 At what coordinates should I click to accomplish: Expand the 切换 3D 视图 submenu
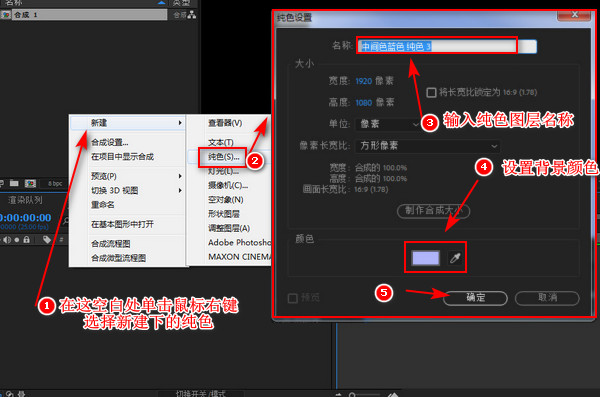[x=127, y=190]
